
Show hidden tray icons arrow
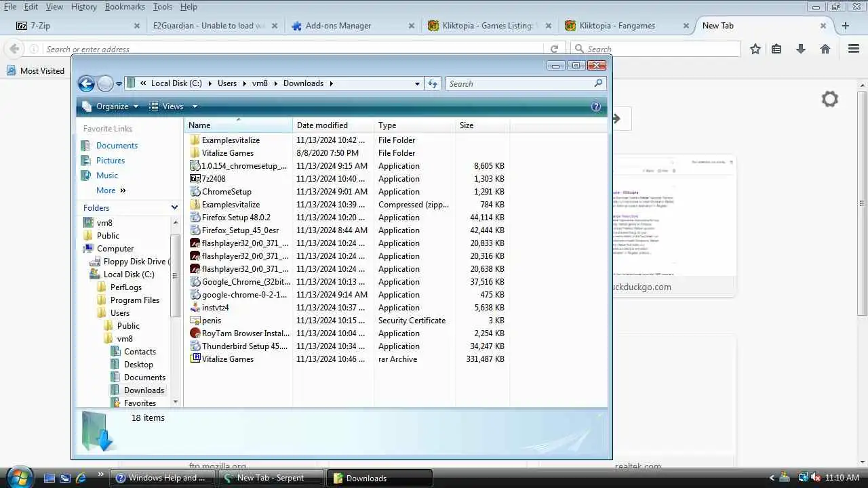(771, 478)
